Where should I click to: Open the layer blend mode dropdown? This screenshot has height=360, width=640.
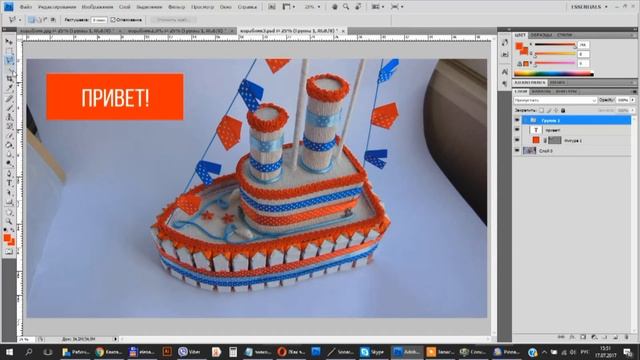(x=555, y=100)
